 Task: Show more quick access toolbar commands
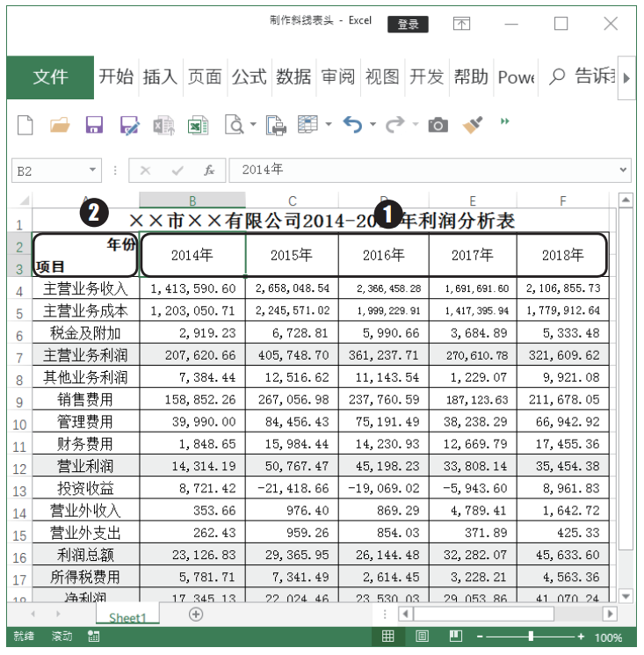[504, 121]
